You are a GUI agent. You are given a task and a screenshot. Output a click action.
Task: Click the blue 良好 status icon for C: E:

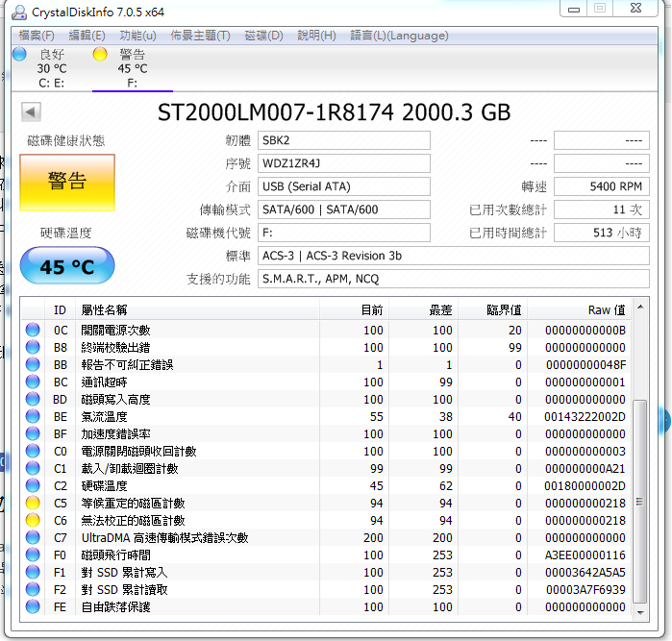click(x=19, y=55)
